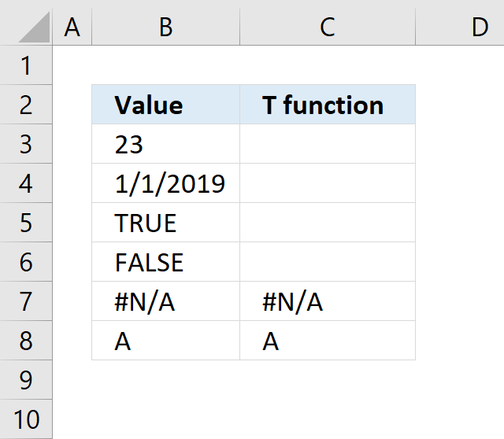Select column B header
The width and height of the screenshot is (504, 439).
[166, 26]
